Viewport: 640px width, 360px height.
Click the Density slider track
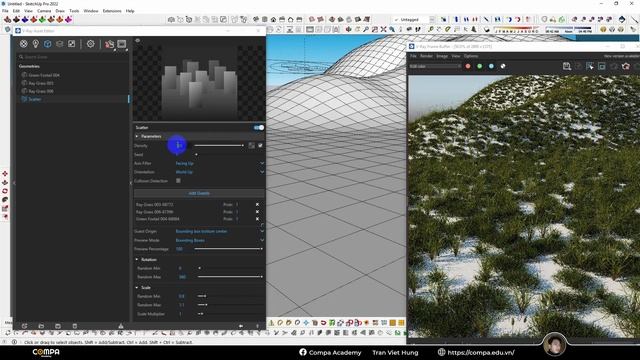point(219,145)
